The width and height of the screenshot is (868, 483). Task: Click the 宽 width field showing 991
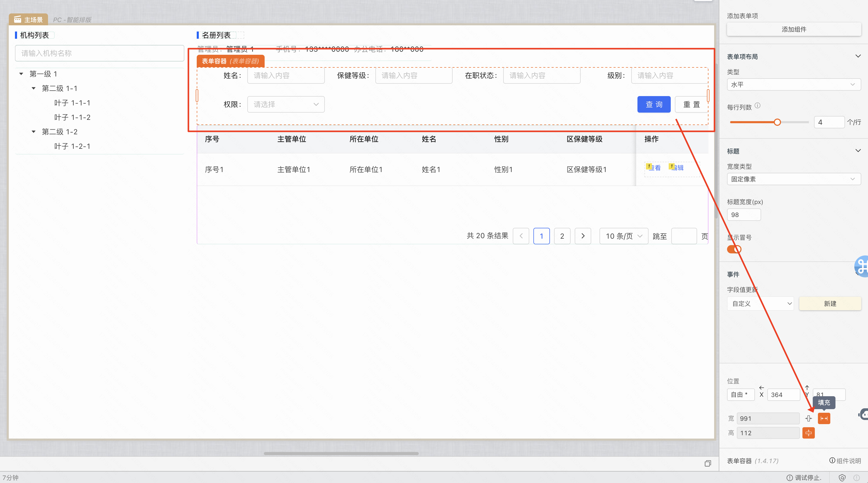point(768,418)
